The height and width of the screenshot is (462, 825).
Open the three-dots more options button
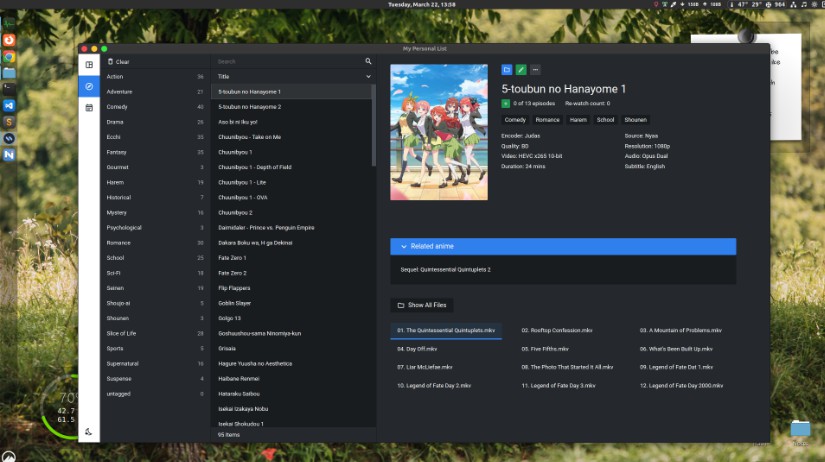(535, 70)
